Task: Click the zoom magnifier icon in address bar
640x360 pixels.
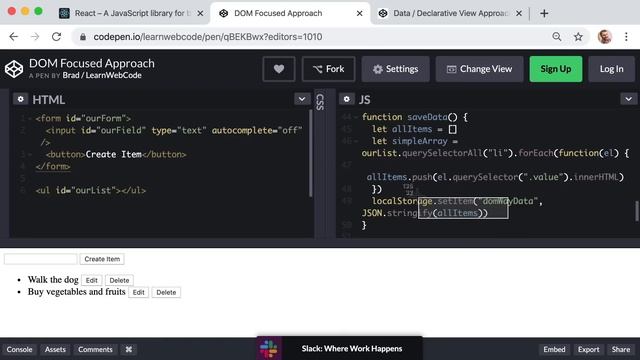Action: pyautogui.click(x=556, y=37)
